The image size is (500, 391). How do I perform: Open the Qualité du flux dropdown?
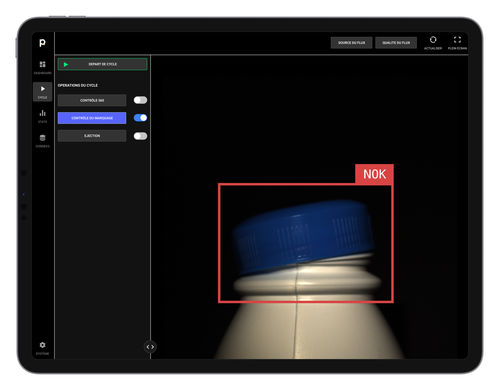pyautogui.click(x=396, y=43)
